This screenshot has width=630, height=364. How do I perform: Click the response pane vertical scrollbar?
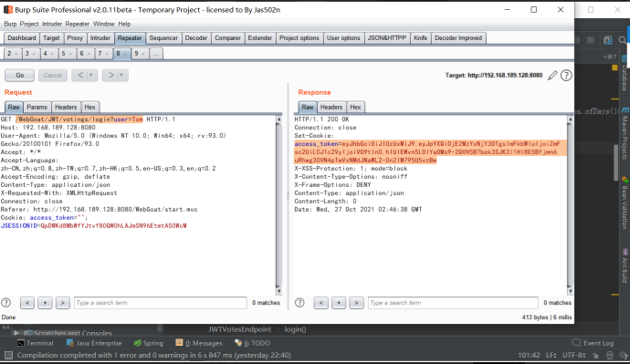(570, 205)
